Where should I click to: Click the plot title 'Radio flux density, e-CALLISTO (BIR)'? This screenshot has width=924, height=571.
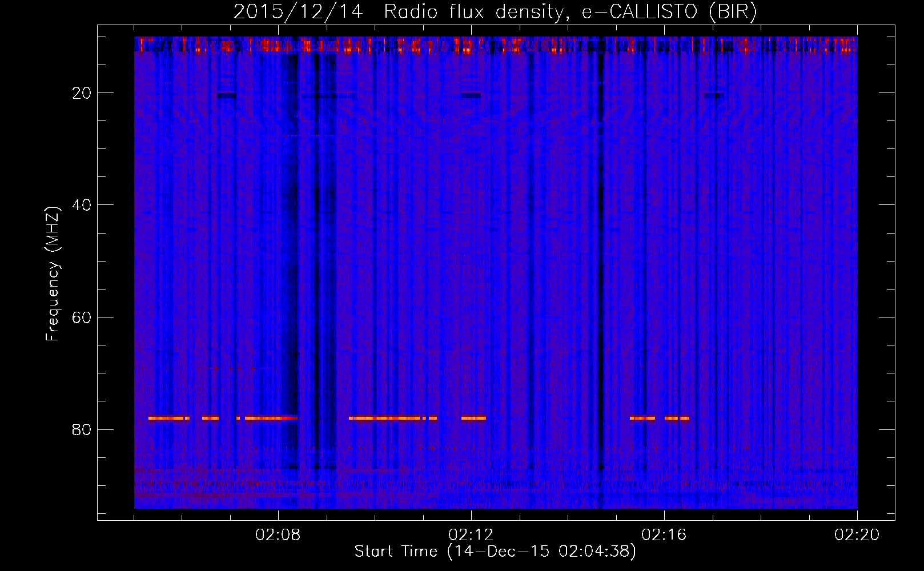click(x=570, y=12)
